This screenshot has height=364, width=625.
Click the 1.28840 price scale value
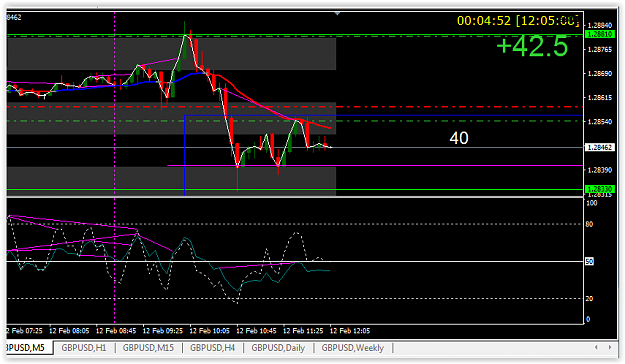click(600, 26)
